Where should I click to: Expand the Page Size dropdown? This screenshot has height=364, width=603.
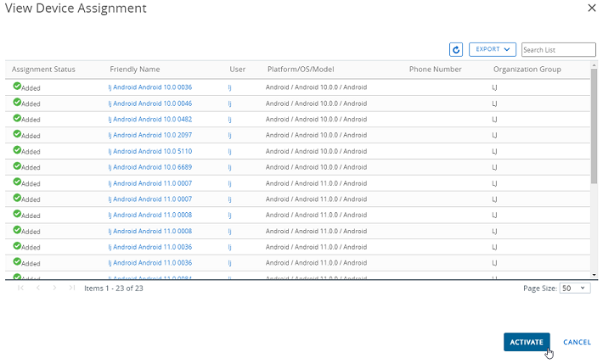[x=575, y=288]
